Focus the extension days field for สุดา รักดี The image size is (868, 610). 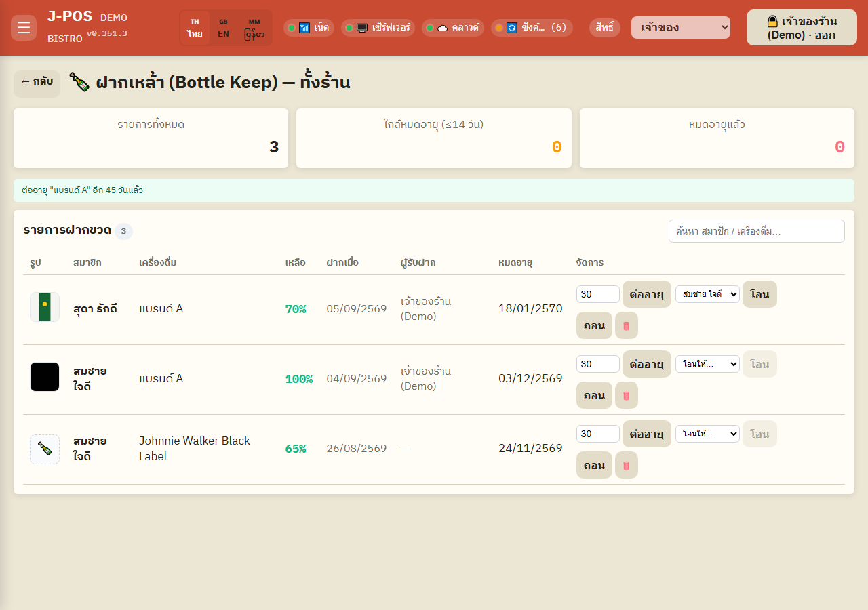click(598, 294)
